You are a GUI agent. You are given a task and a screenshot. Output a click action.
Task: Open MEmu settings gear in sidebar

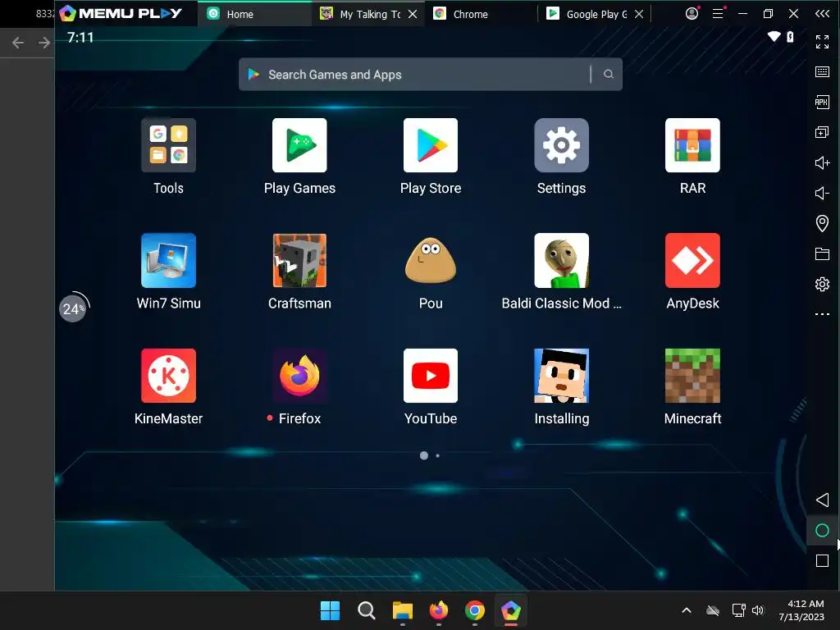point(822,284)
